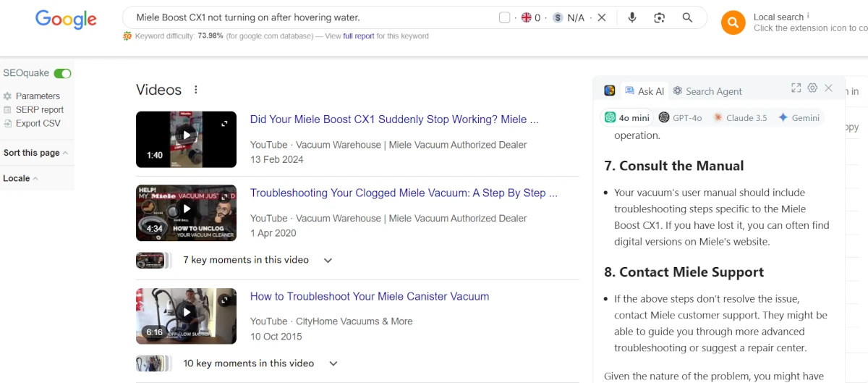Select the GPT-4o model

point(680,117)
